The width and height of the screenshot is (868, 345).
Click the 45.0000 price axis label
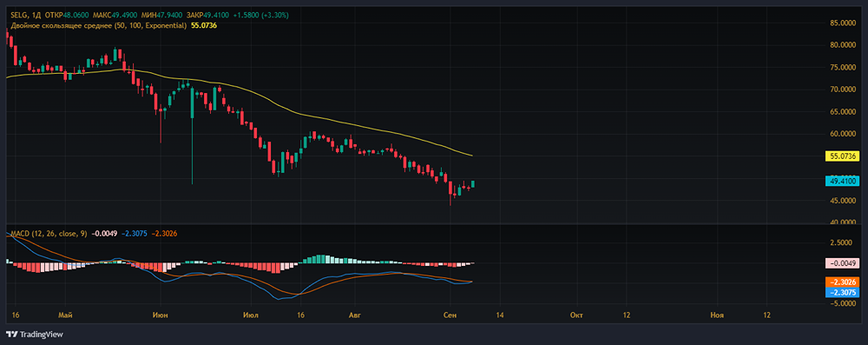coord(842,201)
